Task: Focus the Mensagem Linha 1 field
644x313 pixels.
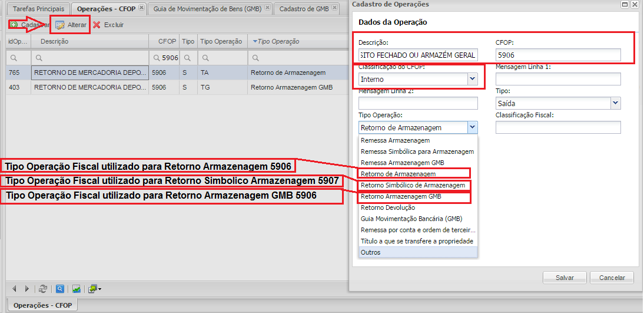Action: (558, 79)
